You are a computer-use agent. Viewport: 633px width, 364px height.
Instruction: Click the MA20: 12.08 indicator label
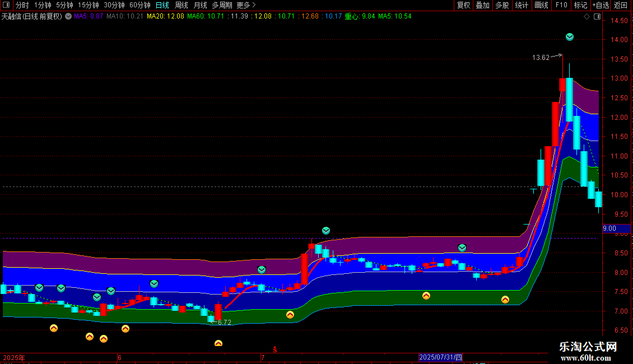165,17
